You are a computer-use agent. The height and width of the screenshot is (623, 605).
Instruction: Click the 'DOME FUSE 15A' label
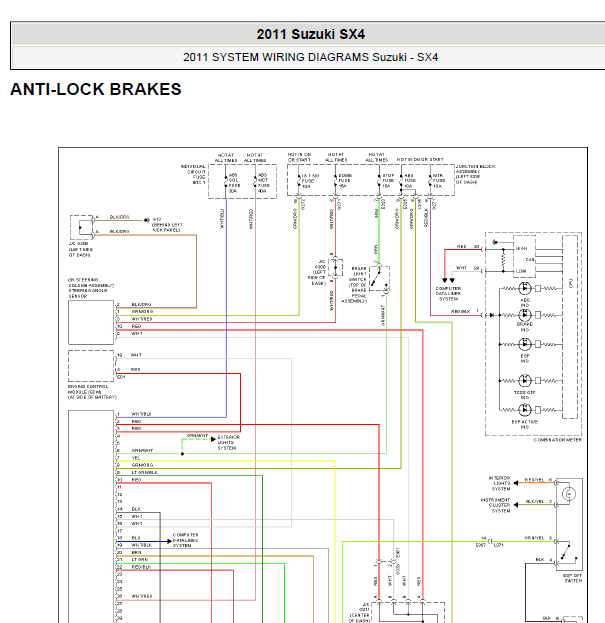[x=345, y=180]
